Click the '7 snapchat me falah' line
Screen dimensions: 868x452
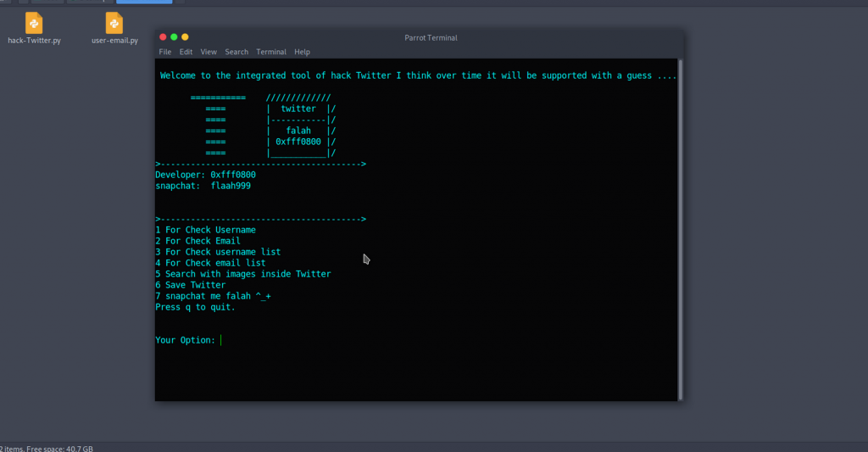pos(213,296)
